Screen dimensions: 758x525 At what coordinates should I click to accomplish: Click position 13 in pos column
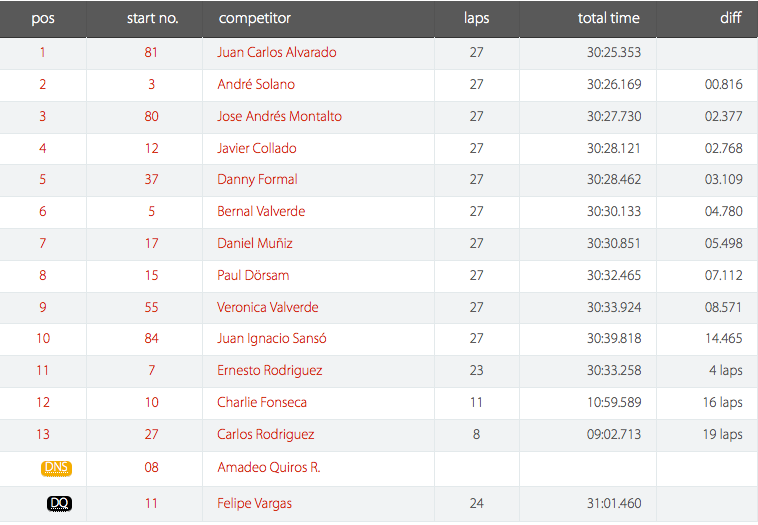[43, 434]
